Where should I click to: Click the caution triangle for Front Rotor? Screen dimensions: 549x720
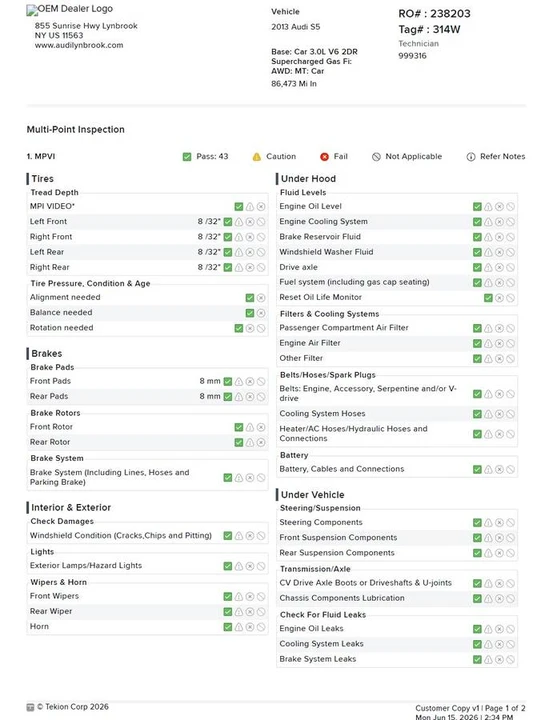click(250, 428)
